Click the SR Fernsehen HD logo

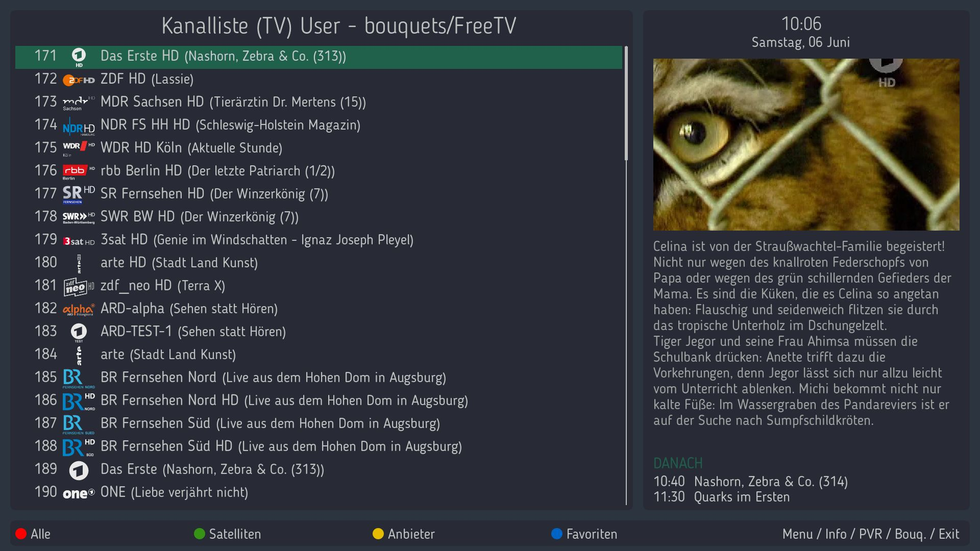tap(79, 194)
